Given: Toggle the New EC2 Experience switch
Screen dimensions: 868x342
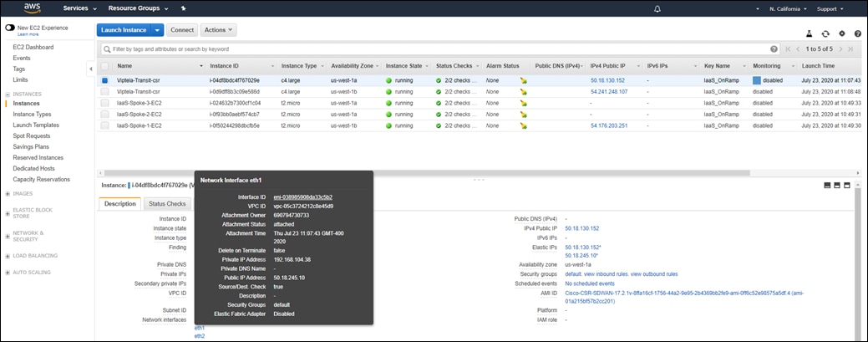Looking at the screenshot, I should point(10,28).
